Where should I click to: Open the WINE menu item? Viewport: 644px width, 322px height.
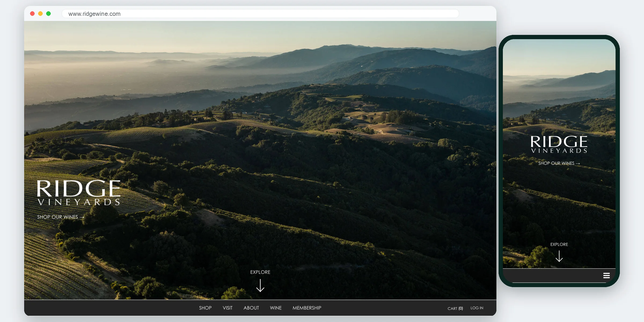pos(276,308)
